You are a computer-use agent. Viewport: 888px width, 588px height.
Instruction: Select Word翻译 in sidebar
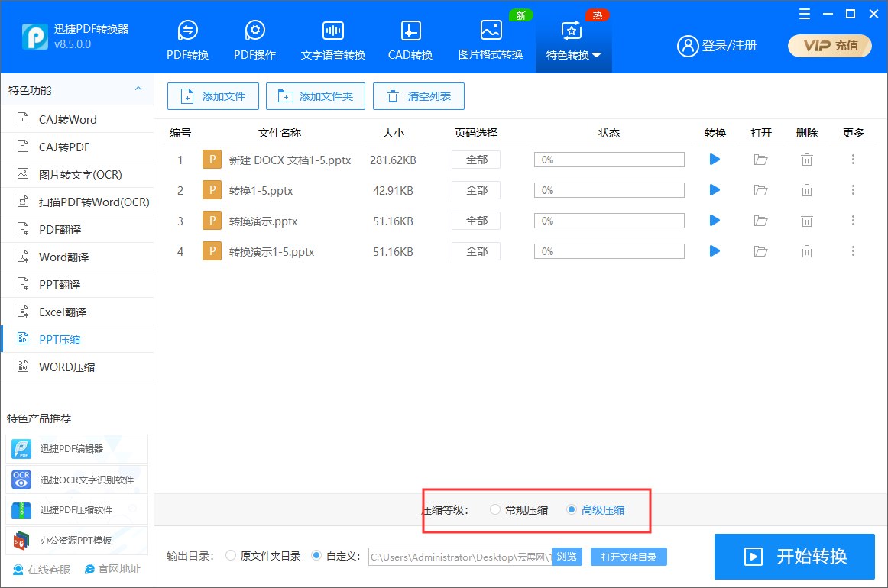(x=78, y=257)
